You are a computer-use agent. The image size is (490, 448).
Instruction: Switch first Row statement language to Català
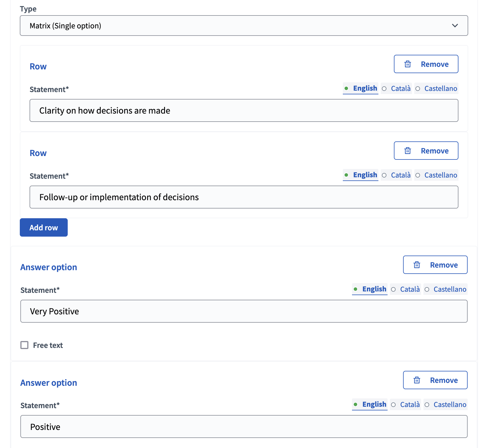tap(400, 88)
